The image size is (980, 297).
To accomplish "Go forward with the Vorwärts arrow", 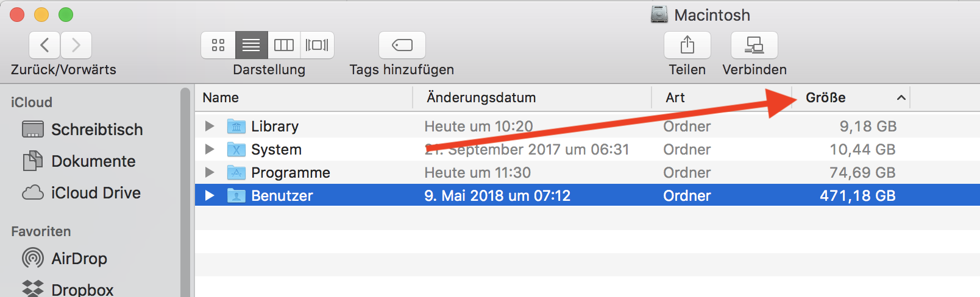I will [76, 45].
